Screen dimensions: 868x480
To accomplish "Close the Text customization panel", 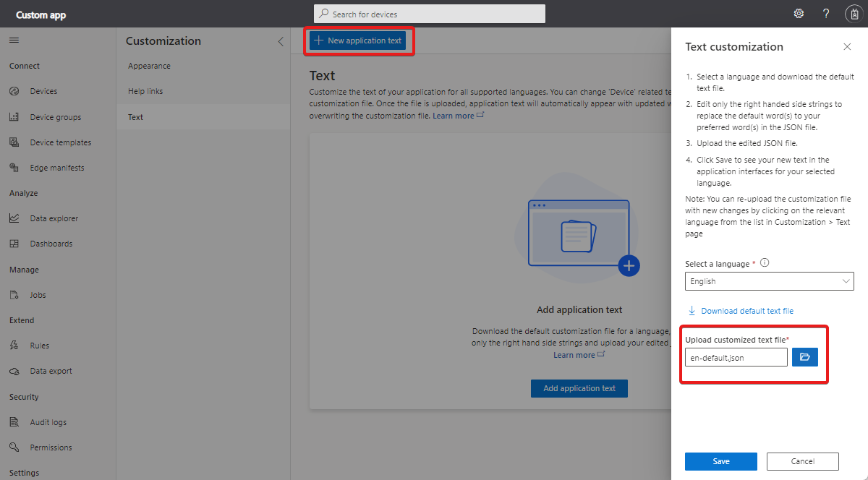I will pos(847,46).
